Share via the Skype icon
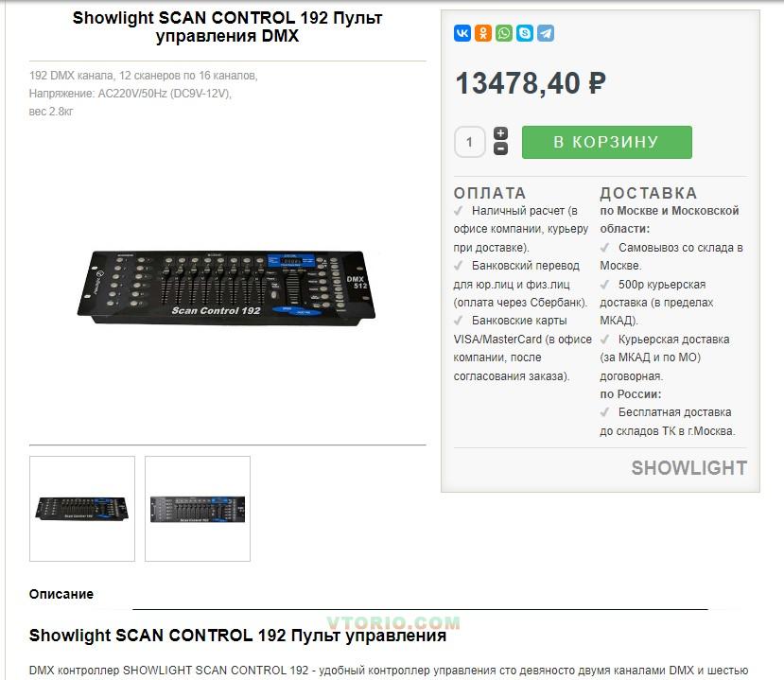Viewport: 784px width, 680px height. click(x=525, y=33)
